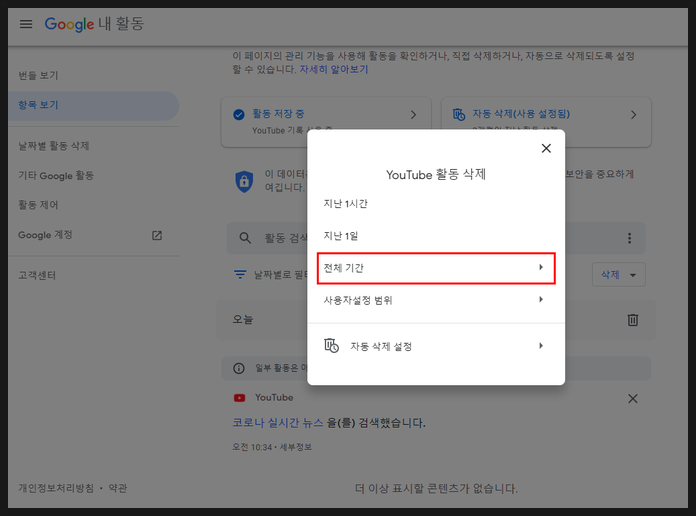The width and height of the screenshot is (696, 516).
Task: Close the YouTube 활동 삭제 dialog
Action: [546, 148]
